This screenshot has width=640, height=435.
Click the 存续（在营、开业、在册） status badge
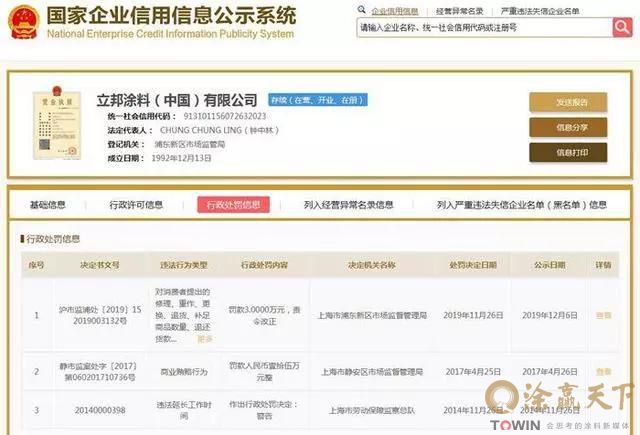(318, 100)
